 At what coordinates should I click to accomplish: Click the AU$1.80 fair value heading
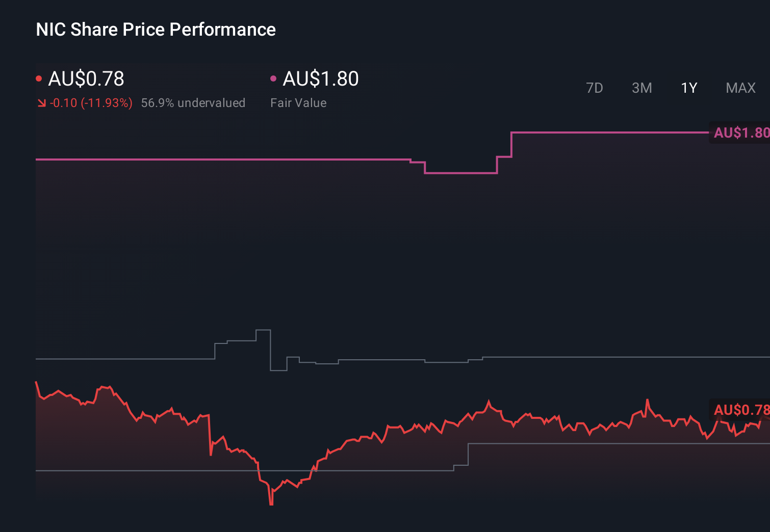(320, 79)
